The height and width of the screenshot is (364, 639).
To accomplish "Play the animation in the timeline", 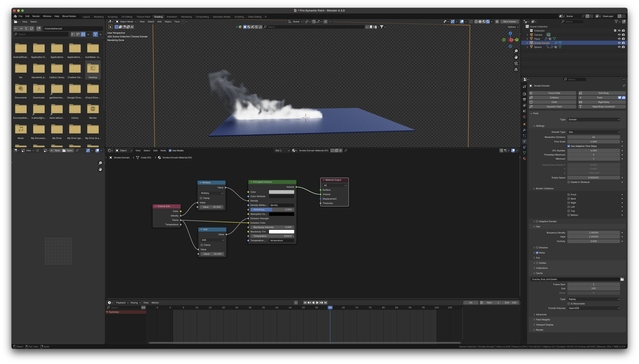I will click(x=317, y=303).
